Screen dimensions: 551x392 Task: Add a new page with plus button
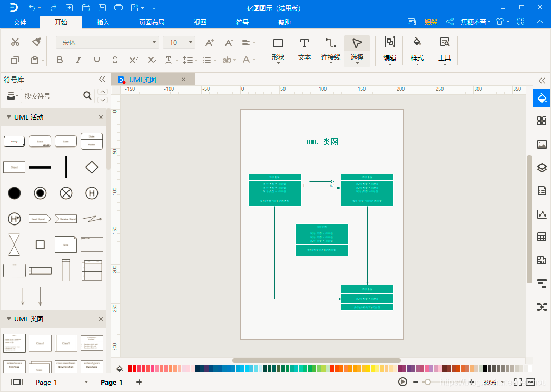tap(139, 382)
